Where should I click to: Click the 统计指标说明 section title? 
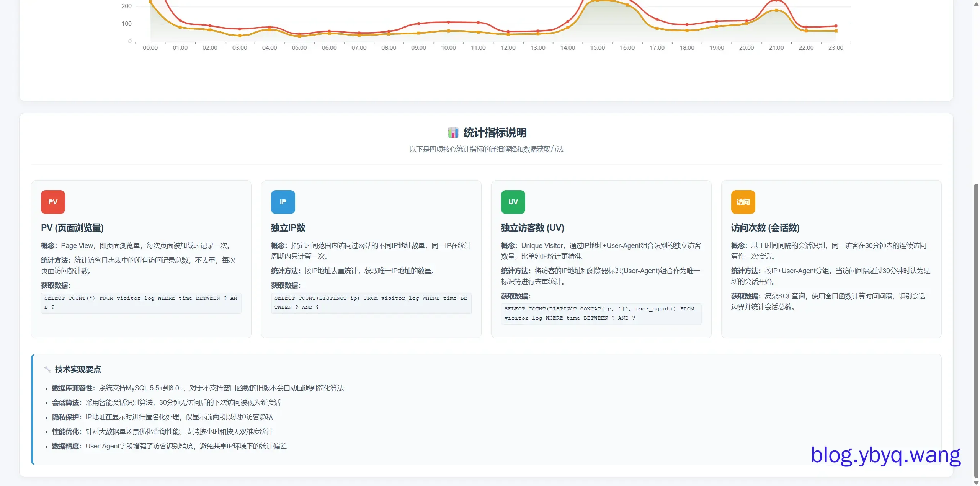[495, 133]
